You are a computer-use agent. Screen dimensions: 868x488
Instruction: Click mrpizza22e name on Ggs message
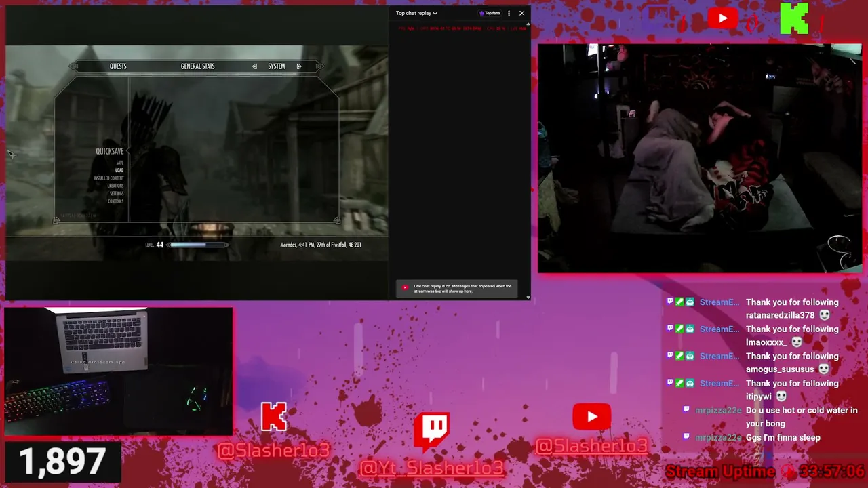[718, 438]
